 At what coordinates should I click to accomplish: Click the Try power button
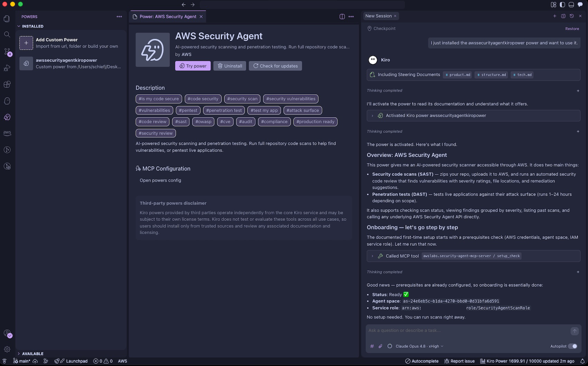(x=193, y=66)
